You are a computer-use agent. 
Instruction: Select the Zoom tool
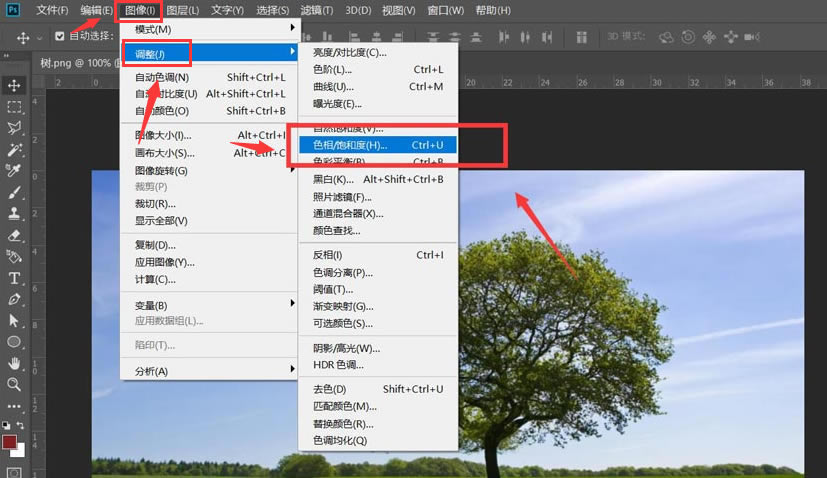tap(14, 385)
